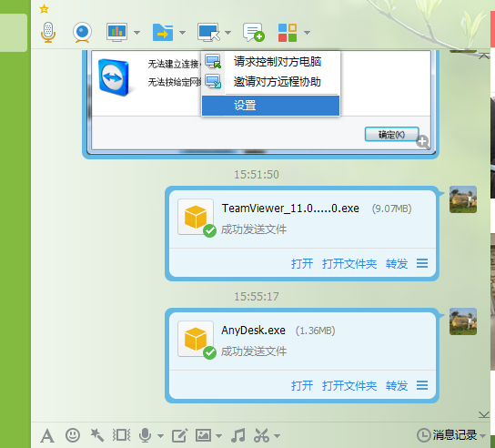Open folder of the TeamViewer file
The width and height of the screenshot is (495, 448).
(x=349, y=263)
